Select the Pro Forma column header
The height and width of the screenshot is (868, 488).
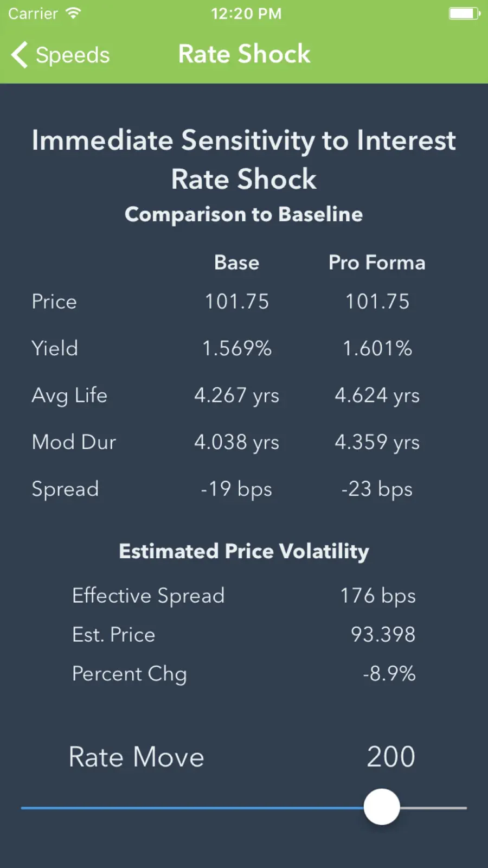coord(377,263)
